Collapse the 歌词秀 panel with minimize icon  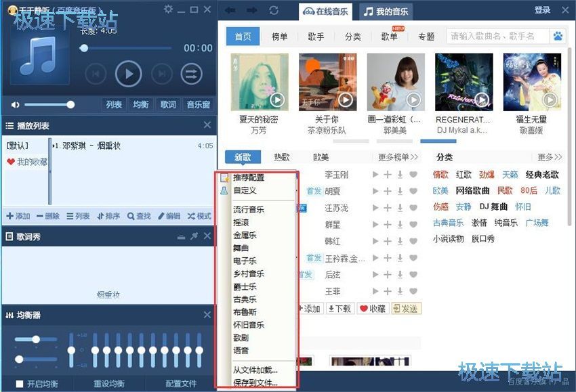[x=181, y=237]
